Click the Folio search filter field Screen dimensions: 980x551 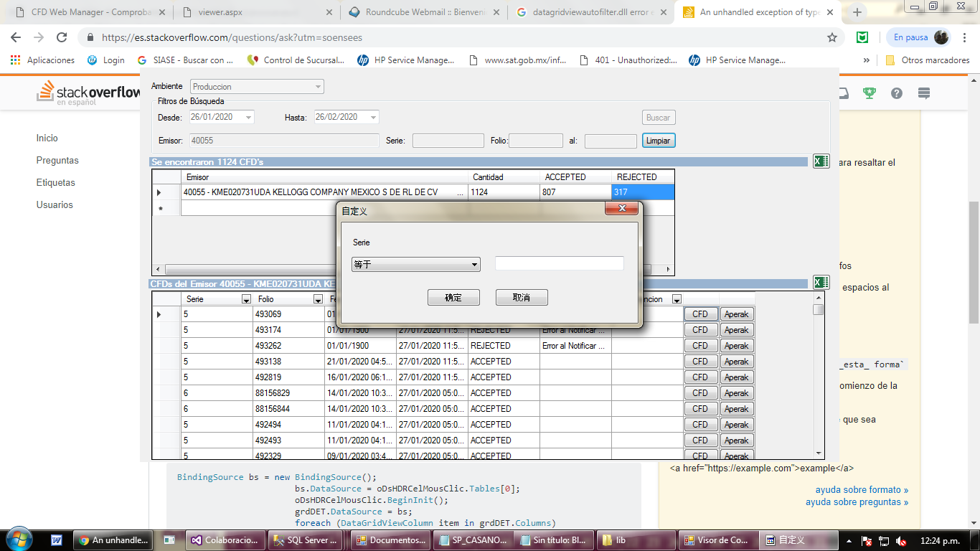[x=536, y=141]
